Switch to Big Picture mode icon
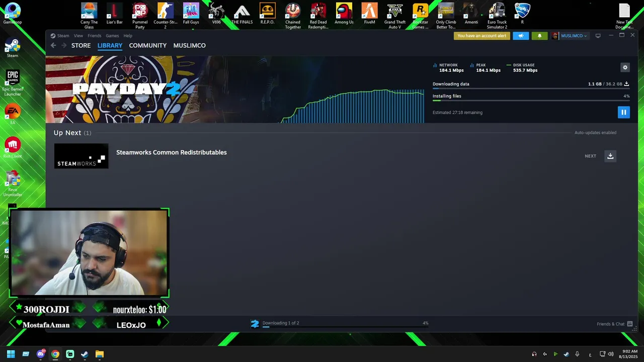644x362 pixels. (598, 36)
